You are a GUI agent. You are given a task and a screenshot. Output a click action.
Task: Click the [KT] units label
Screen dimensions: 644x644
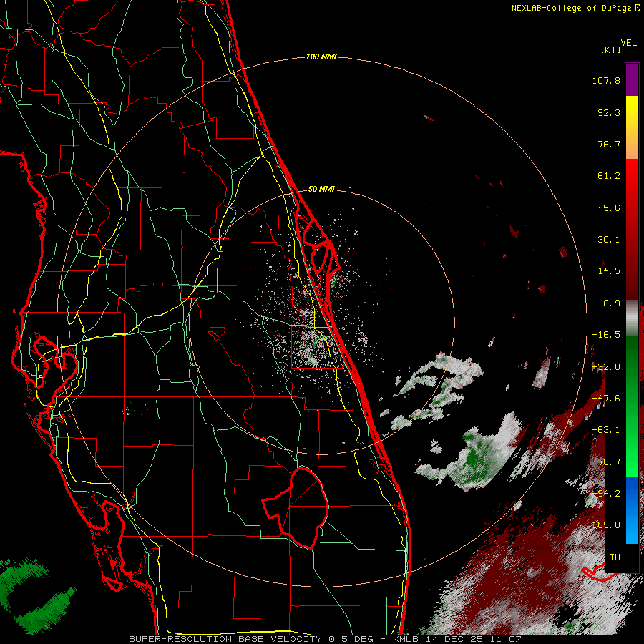coord(611,49)
